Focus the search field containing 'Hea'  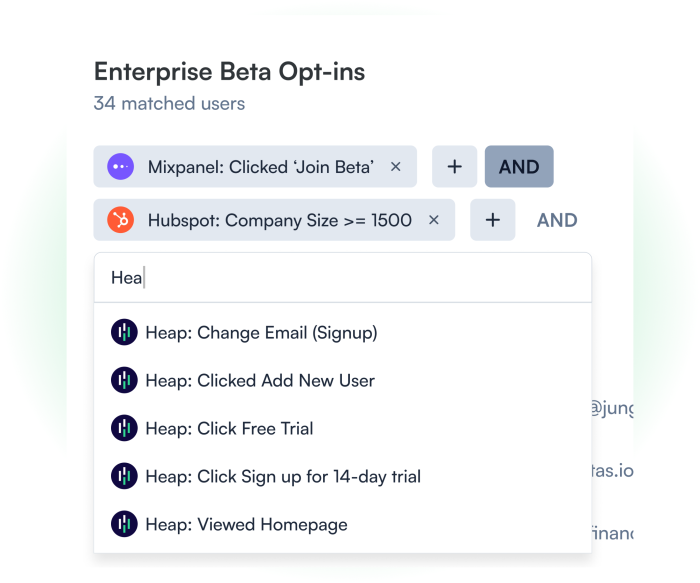[x=343, y=278]
